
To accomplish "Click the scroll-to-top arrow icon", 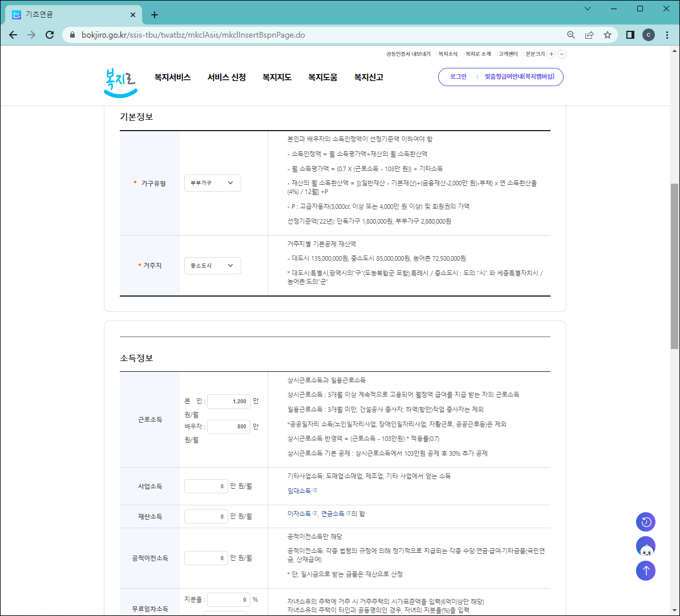I will click(x=645, y=570).
